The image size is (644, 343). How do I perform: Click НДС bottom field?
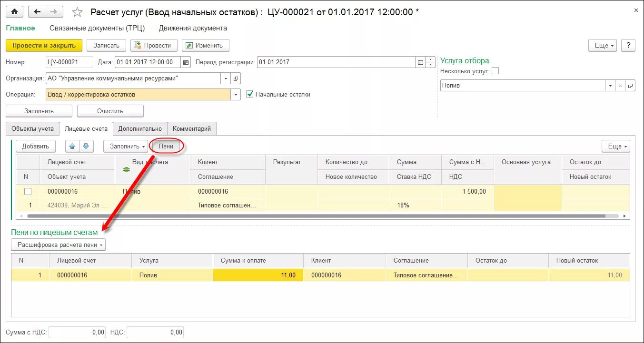[x=155, y=332]
